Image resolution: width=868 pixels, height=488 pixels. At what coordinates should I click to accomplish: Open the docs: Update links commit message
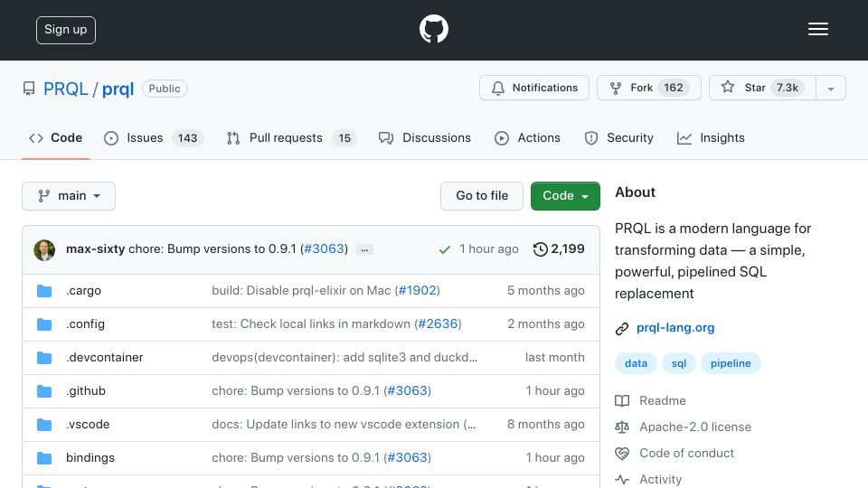point(344,425)
